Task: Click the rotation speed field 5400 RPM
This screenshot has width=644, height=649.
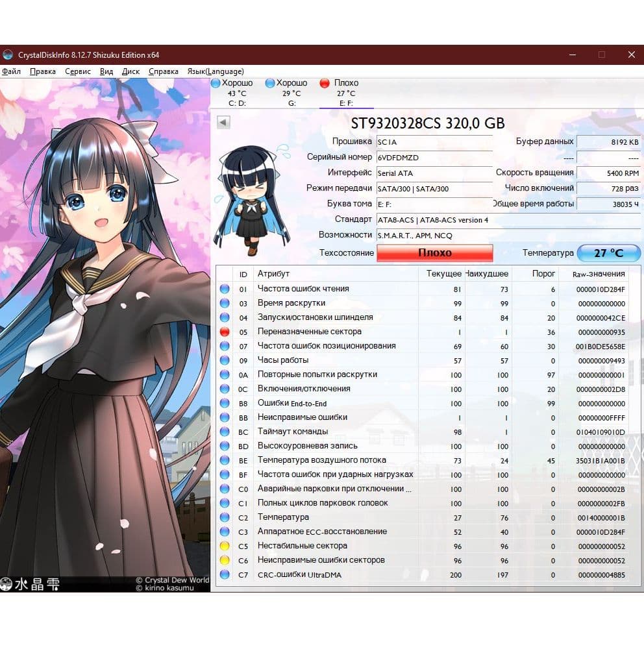Action: [608, 173]
